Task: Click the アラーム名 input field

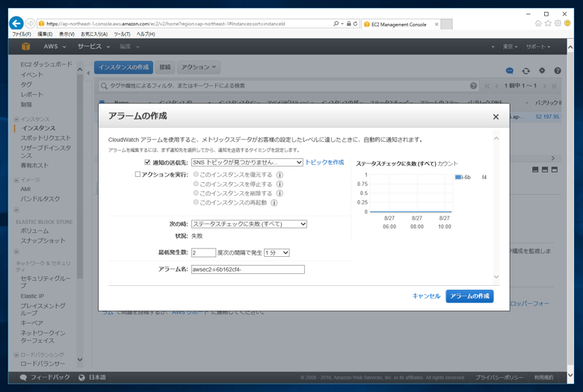Action: [248, 270]
